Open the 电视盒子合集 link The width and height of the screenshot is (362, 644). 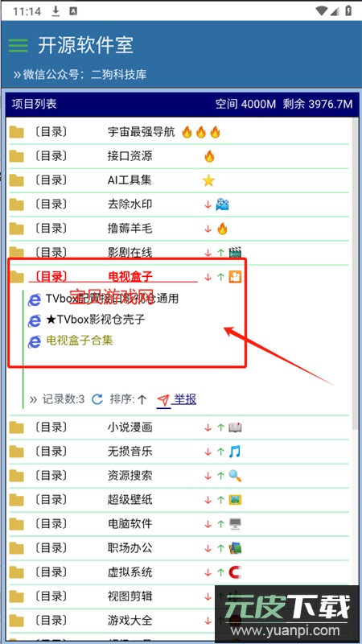pos(79,341)
